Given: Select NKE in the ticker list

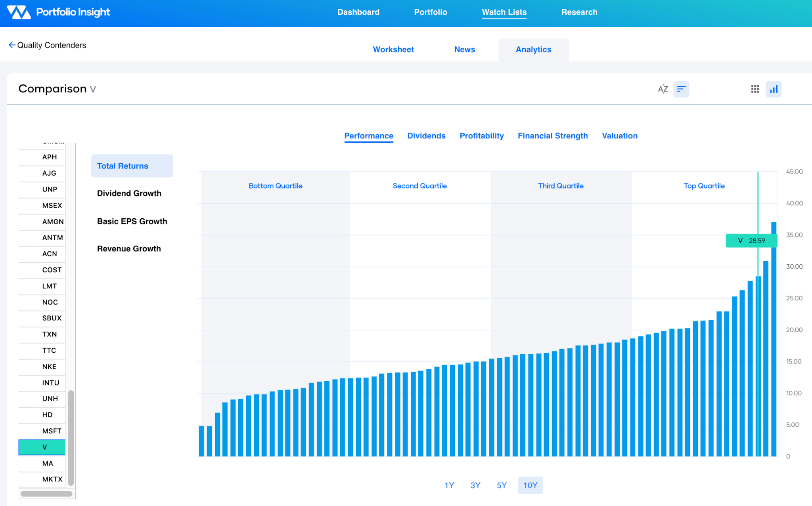Looking at the screenshot, I should pos(42,367).
